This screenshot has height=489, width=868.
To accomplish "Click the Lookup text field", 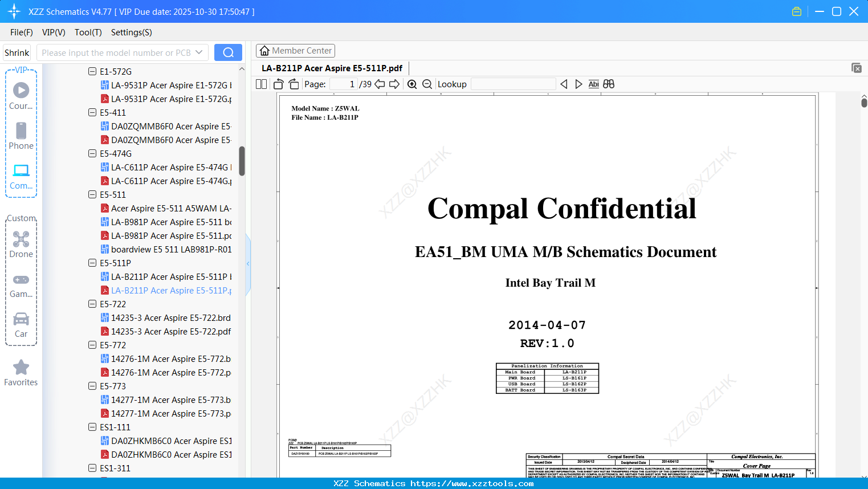I will [x=514, y=84].
